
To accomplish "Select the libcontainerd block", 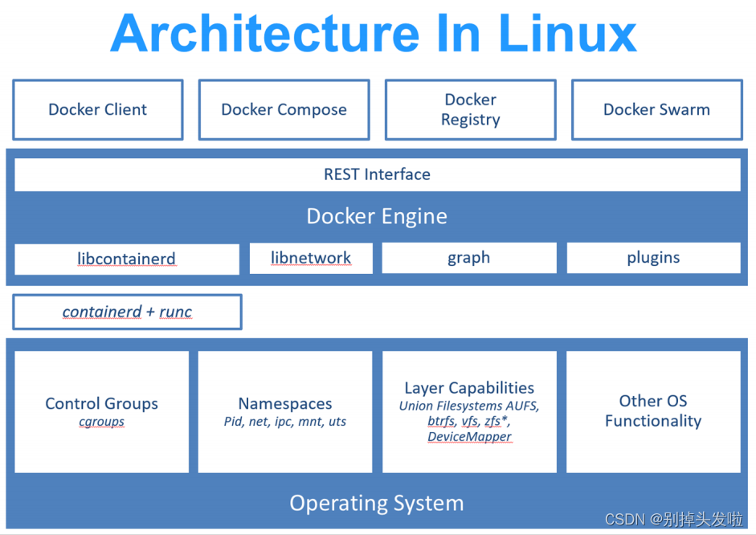I will click(x=127, y=259).
